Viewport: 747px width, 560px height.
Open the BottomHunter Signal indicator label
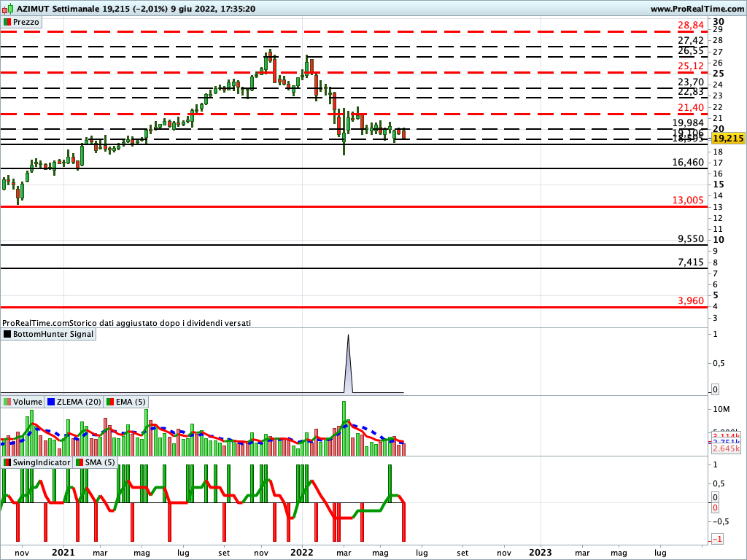coord(54,335)
